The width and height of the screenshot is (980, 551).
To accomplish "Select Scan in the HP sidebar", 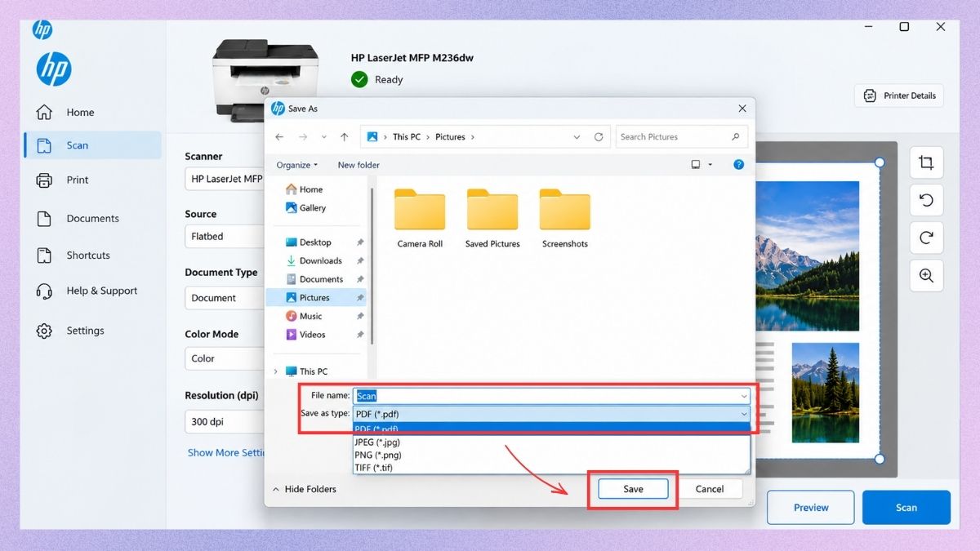I will coord(92,145).
